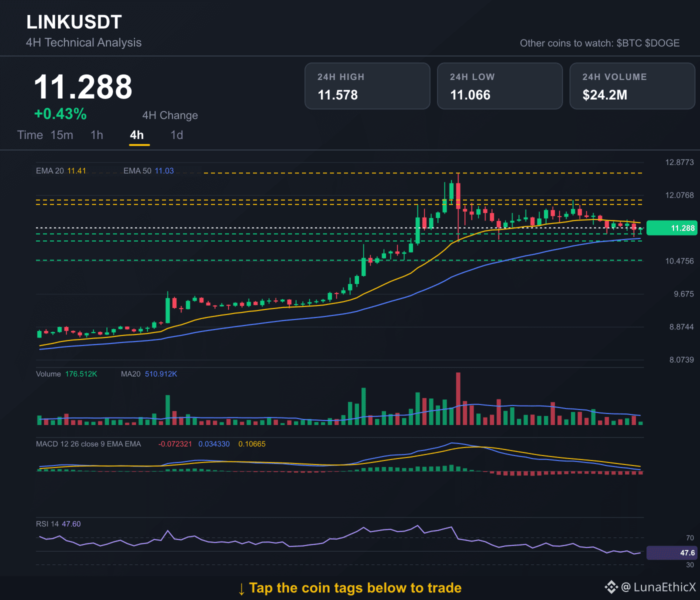Select the 1h timeframe tab

(97, 135)
